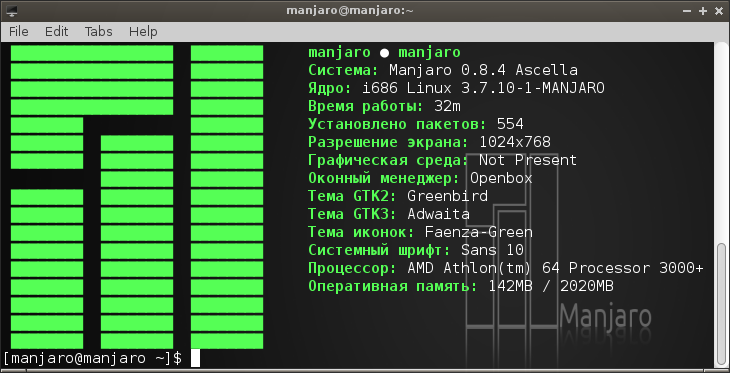This screenshot has width=730, height=373.
Task: Click the terminal prompt cursor block
Action: click(195, 358)
